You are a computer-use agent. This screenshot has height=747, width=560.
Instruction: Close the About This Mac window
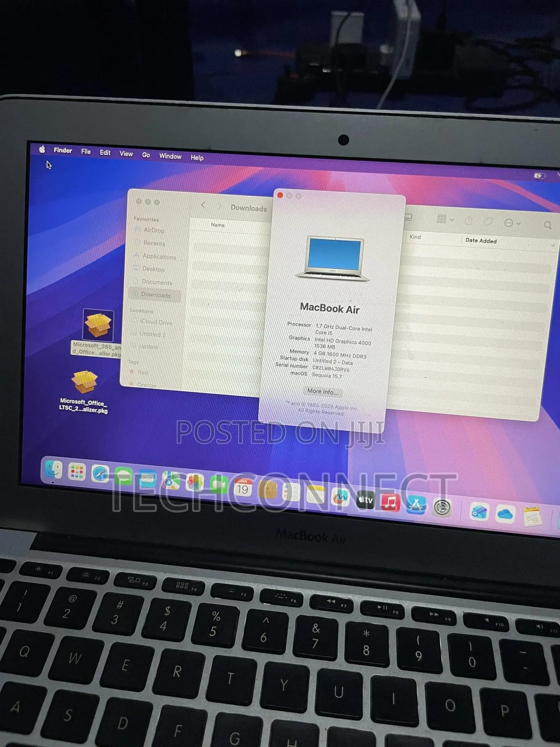click(280, 195)
